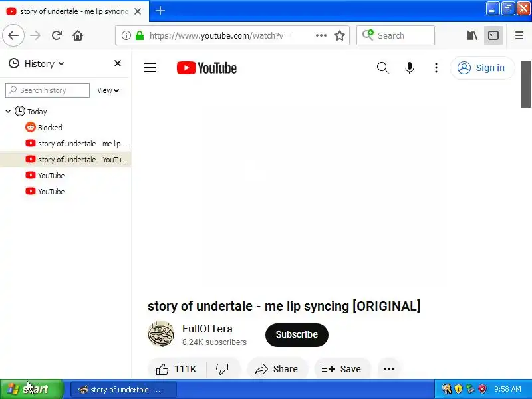532x399 pixels.
Task: Click the History sidebar clock icon
Action: pyautogui.click(x=13, y=63)
